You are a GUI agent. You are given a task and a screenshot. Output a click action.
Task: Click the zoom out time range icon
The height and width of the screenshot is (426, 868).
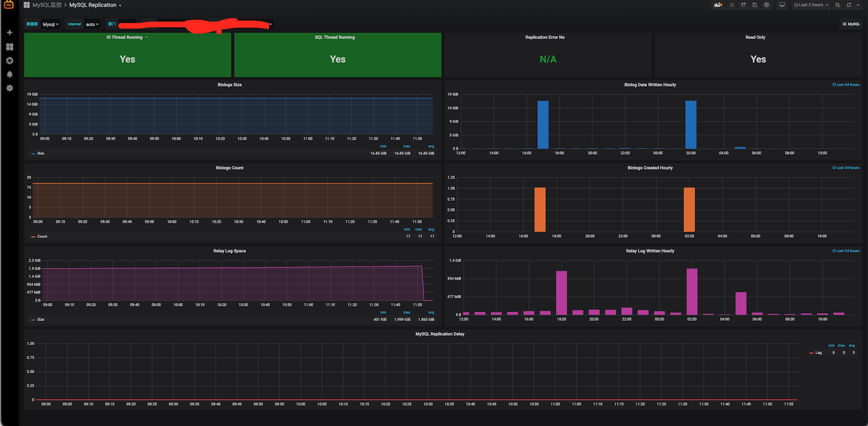(837, 5)
